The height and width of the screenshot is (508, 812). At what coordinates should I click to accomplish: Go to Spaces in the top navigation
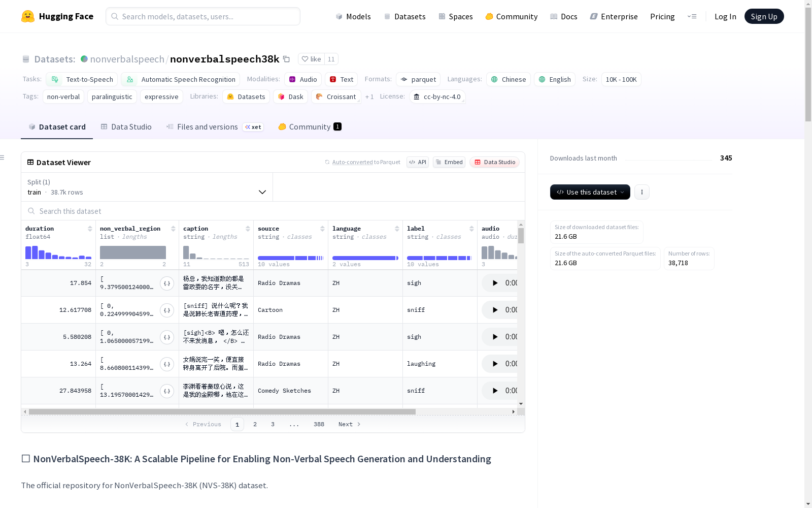pos(456,16)
